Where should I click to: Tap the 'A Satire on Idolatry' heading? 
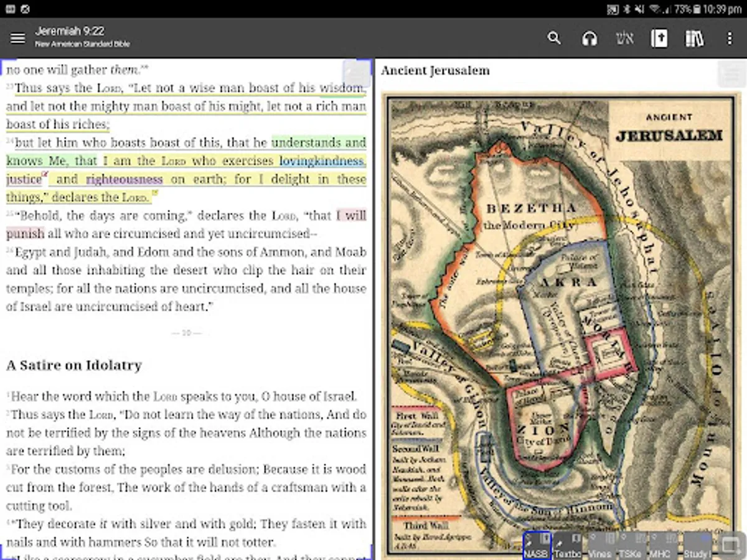(74, 365)
